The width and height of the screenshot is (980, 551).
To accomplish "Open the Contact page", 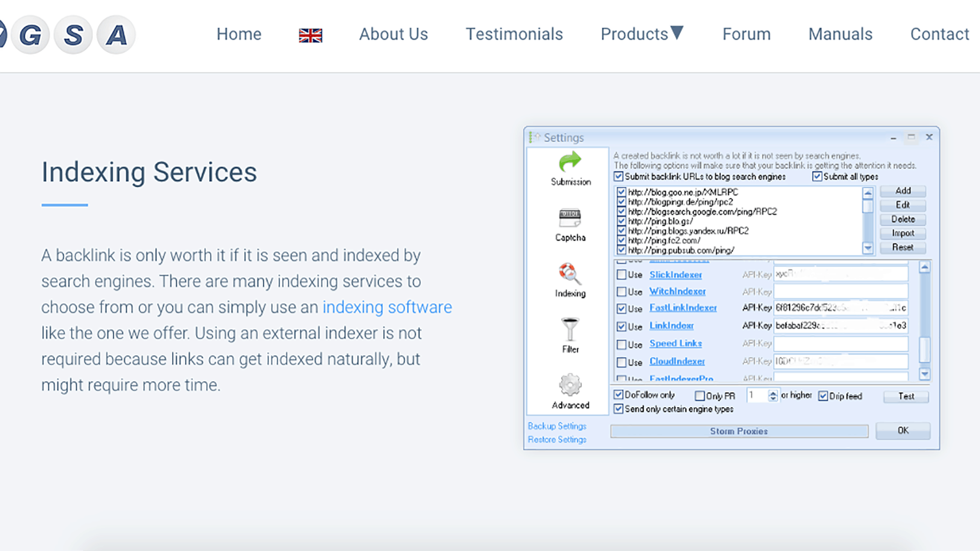I will point(939,34).
